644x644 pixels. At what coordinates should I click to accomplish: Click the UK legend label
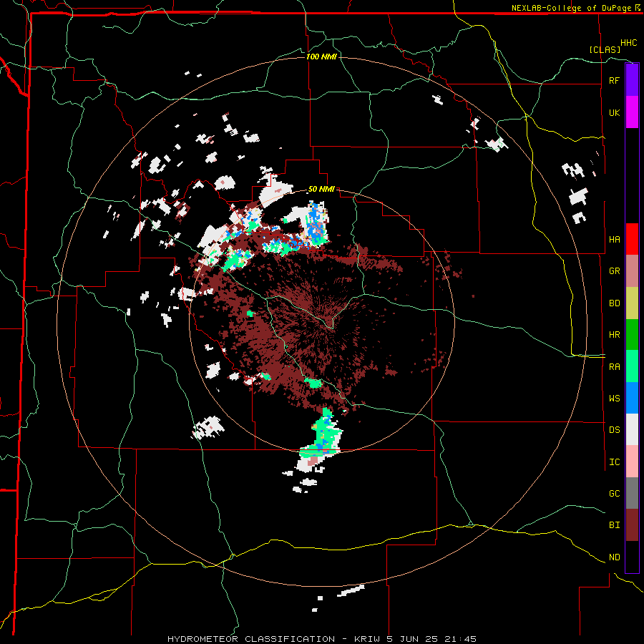pos(614,112)
